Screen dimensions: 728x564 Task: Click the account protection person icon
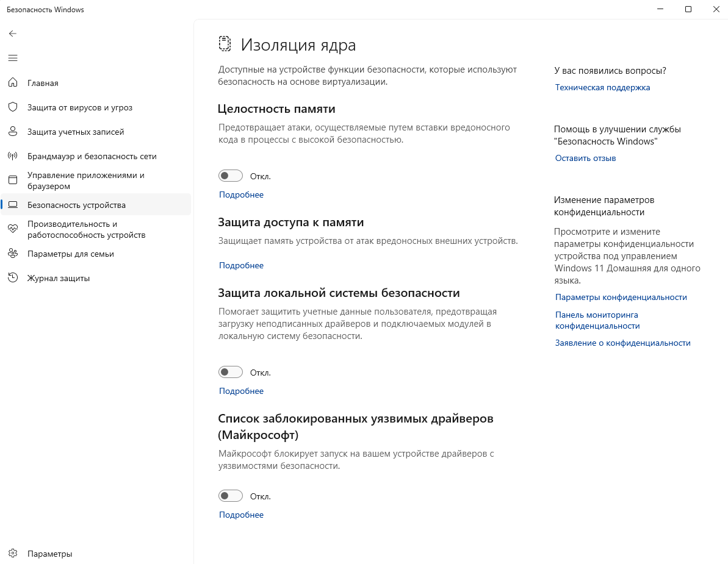tap(13, 132)
